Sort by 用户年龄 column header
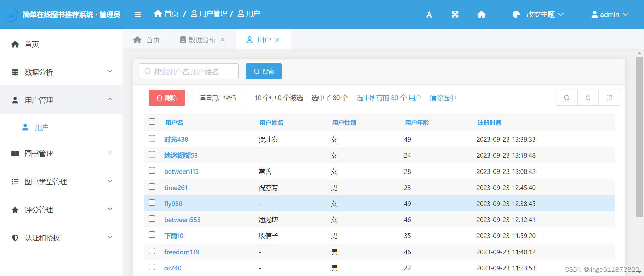644x276 pixels. click(x=417, y=123)
